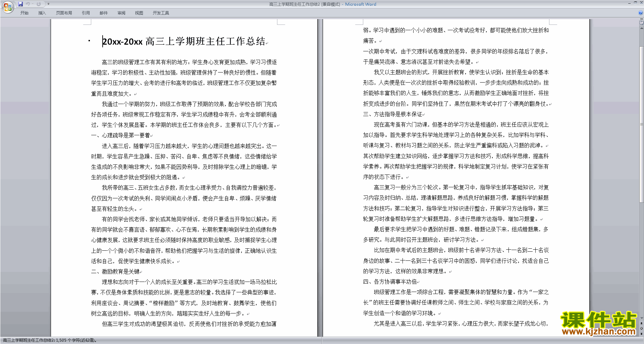Click the Redo icon in Quick Access Toolbar
The height and width of the screenshot is (344, 644).
[39, 4]
